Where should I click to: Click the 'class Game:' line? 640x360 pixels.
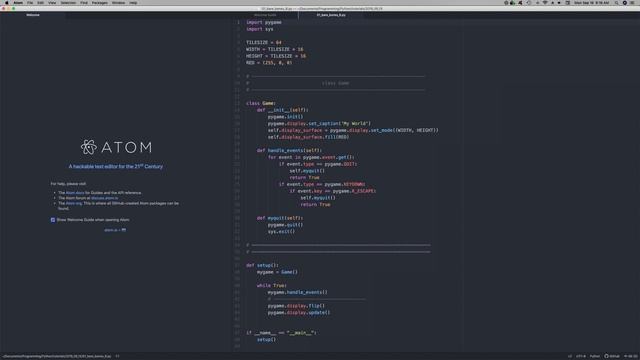click(x=261, y=103)
